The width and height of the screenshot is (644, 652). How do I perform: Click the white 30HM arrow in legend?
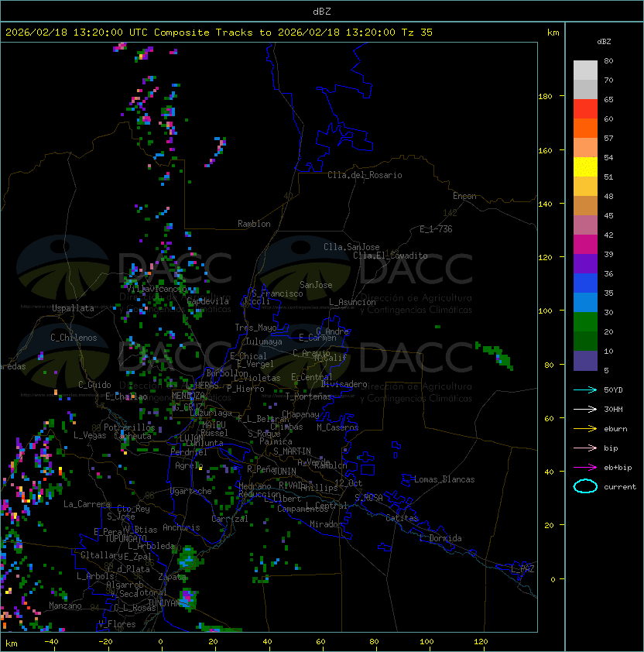coord(585,409)
